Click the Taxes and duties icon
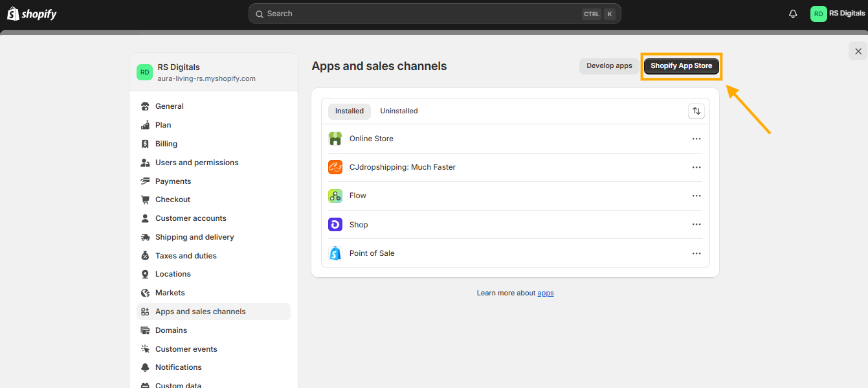Screen dimensions: 868x388 coord(145,256)
